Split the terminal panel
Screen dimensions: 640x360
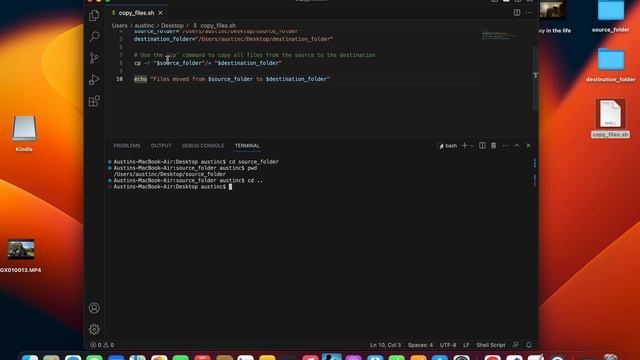point(482,146)
